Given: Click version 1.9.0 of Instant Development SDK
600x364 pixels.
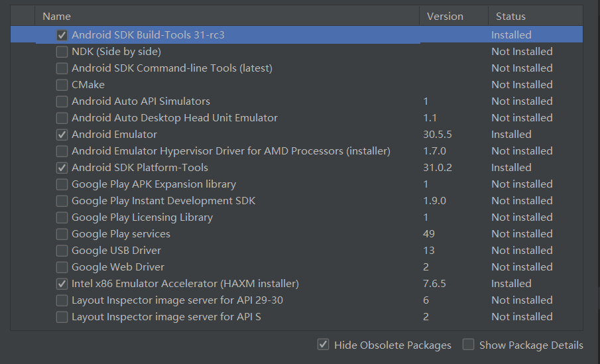Looking at the screenshot, I should click(x=434, y=200).
